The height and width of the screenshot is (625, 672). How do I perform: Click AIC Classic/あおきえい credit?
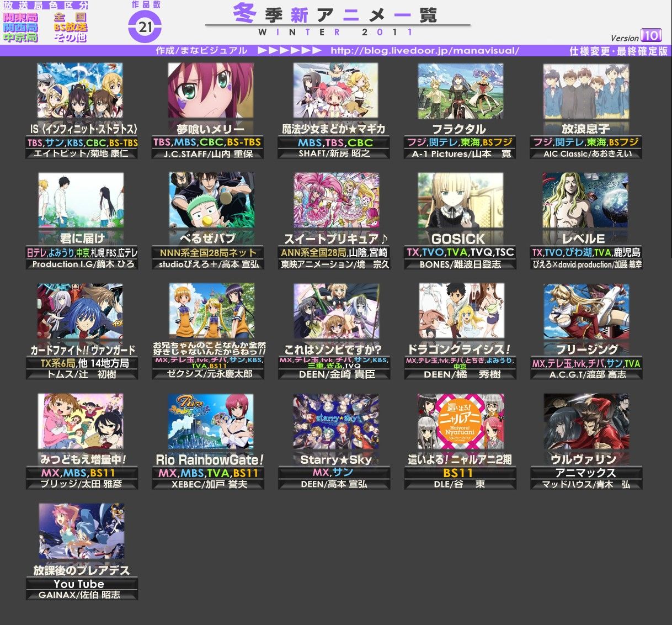588,154
